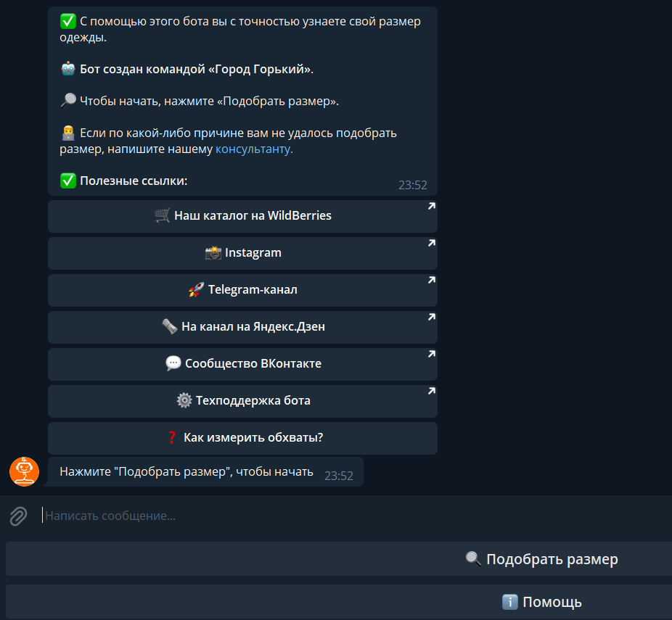Click the speech bubble emoji on ВКонтакте
The height and width of the screenshot is (620, 672).
pos(173,363)
